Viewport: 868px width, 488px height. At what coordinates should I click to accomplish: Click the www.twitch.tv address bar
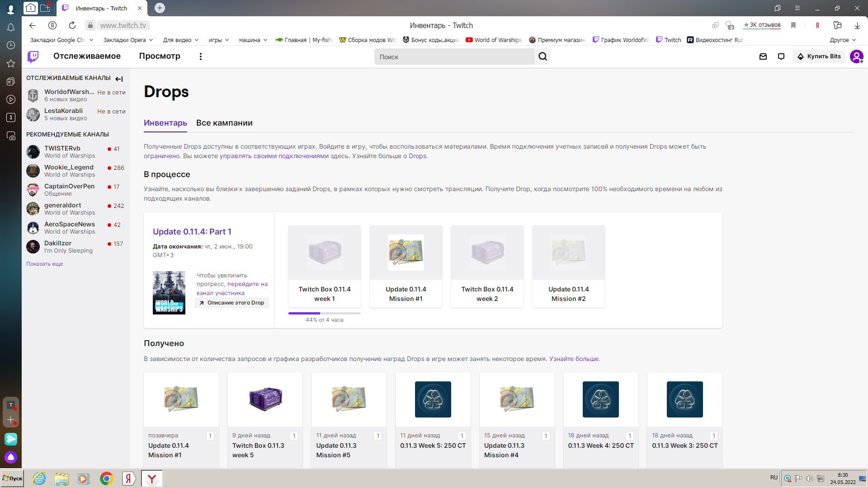[123, 25]
